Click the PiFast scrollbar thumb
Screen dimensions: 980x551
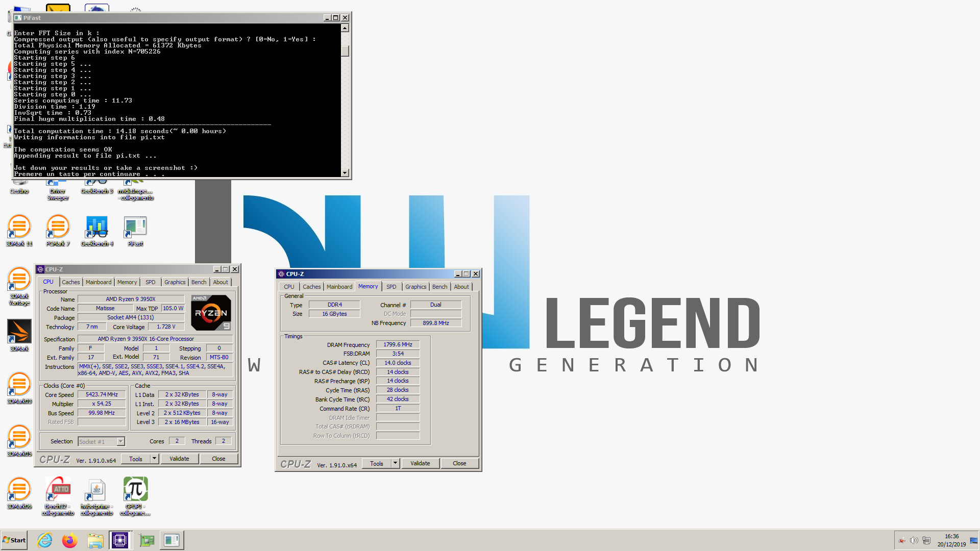345,51
